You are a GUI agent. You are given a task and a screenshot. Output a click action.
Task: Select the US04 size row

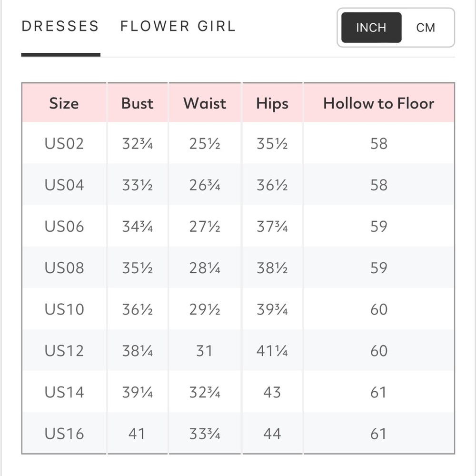(x=238, y=185)
